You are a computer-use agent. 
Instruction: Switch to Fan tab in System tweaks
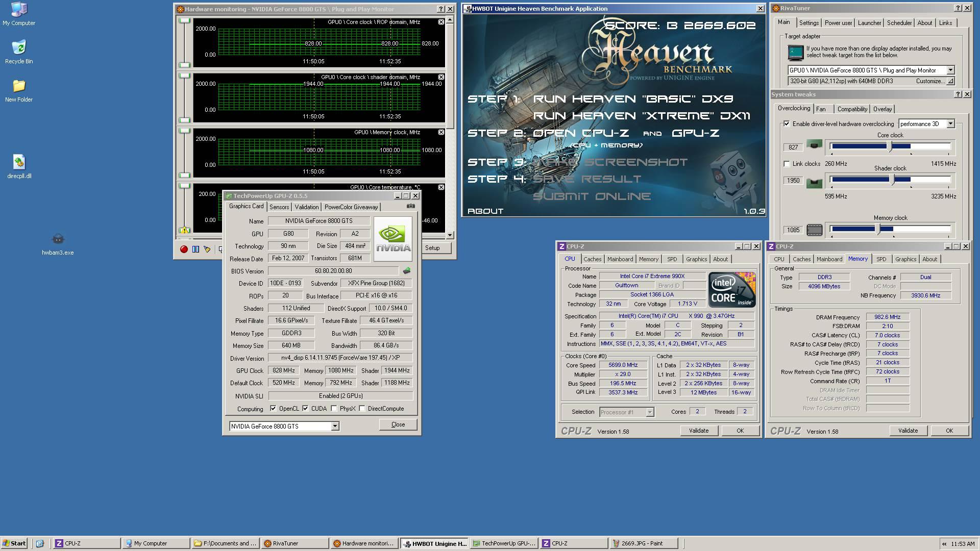pyautogui.click(x=821, y=109)
